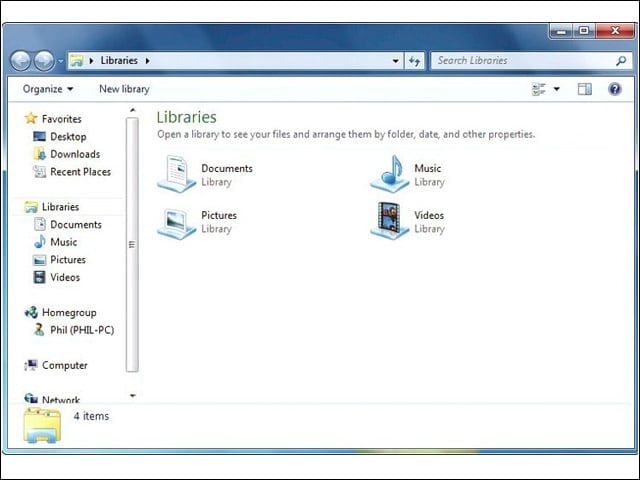Select Network in navigation pane

click(x=52, y=399)
